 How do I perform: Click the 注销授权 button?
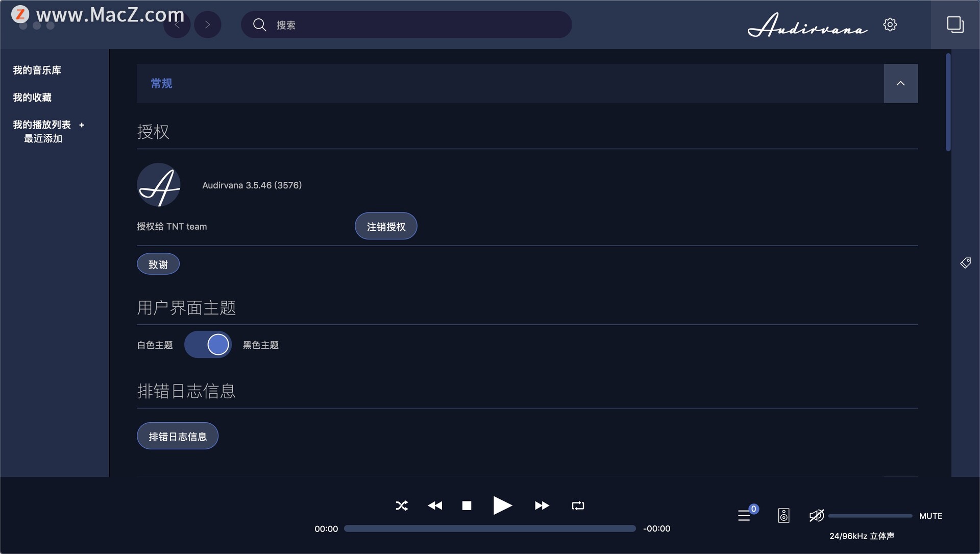386,226
